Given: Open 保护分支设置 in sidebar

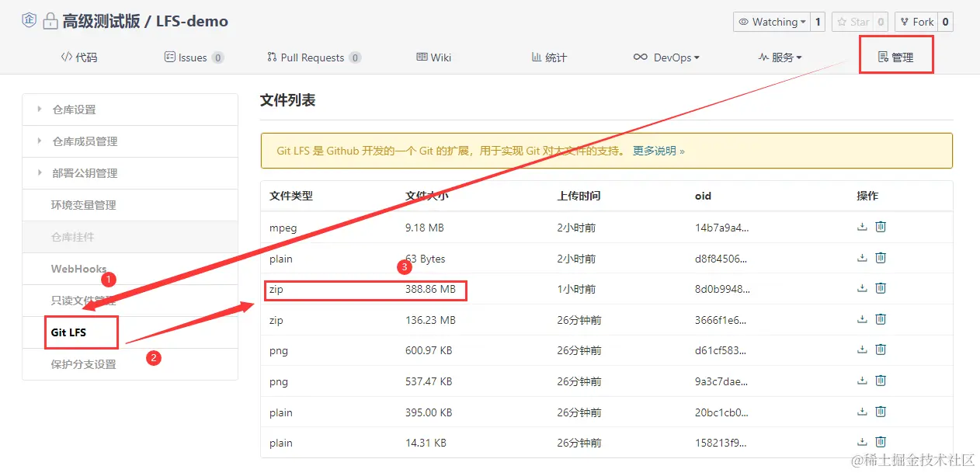Looking at the screenshot, I should pyautogui.click(x=130, y=364).
